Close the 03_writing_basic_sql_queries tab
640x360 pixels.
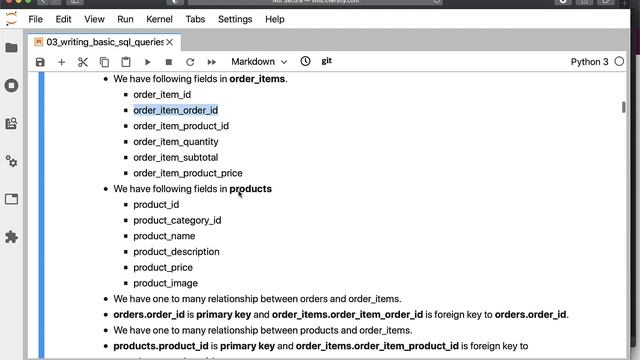(170, 42)
